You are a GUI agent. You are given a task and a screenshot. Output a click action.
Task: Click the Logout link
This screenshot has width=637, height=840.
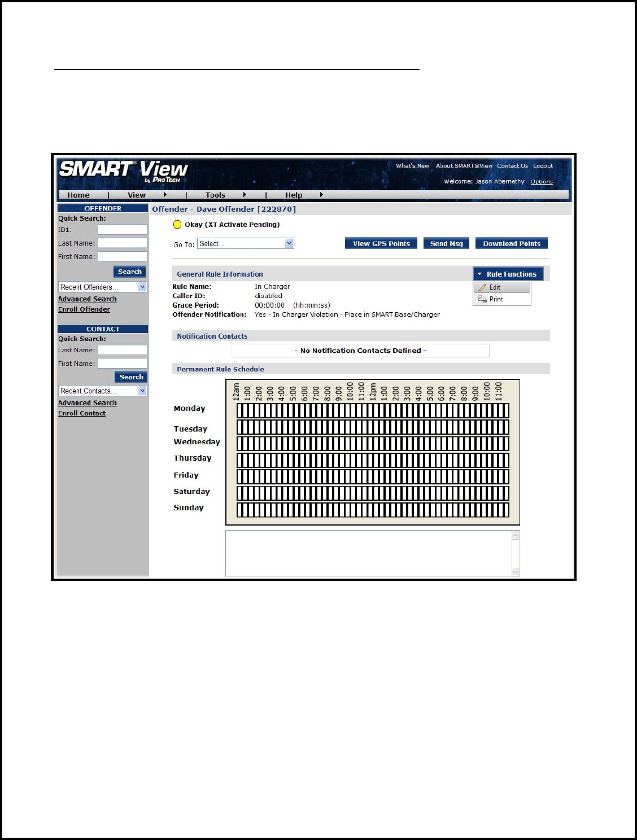(x=543, y=165)
